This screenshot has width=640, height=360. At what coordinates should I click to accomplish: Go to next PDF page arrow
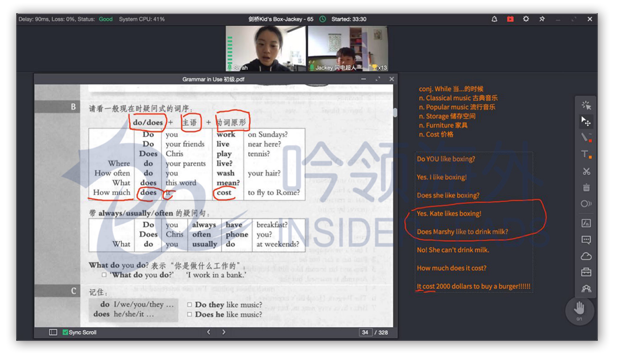point(224,332)
